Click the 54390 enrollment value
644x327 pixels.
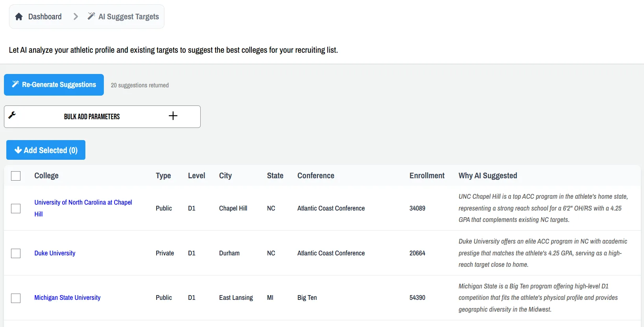(417, 297)
